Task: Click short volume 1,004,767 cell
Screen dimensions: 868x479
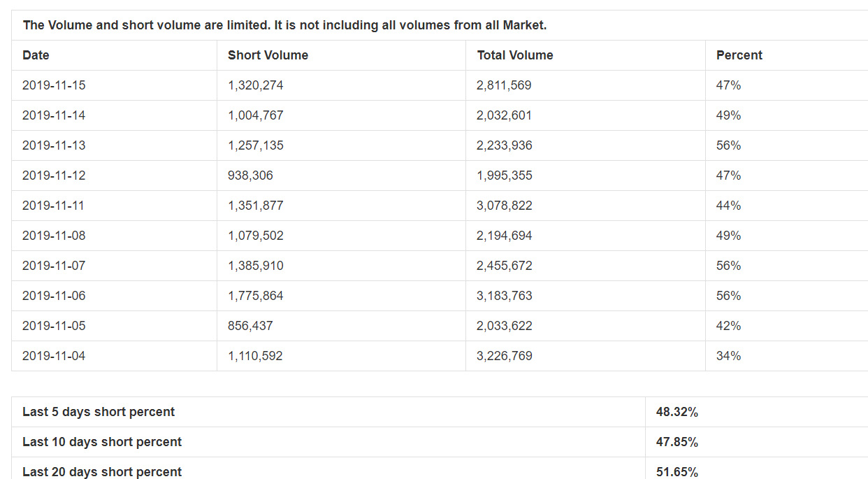Action: pyautogui.click(x=256, y=115)
